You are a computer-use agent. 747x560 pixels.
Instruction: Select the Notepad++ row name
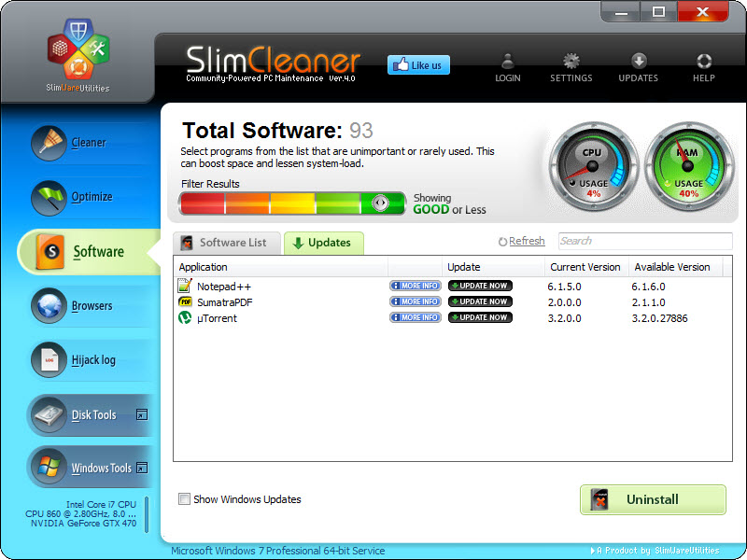[224, 287]
